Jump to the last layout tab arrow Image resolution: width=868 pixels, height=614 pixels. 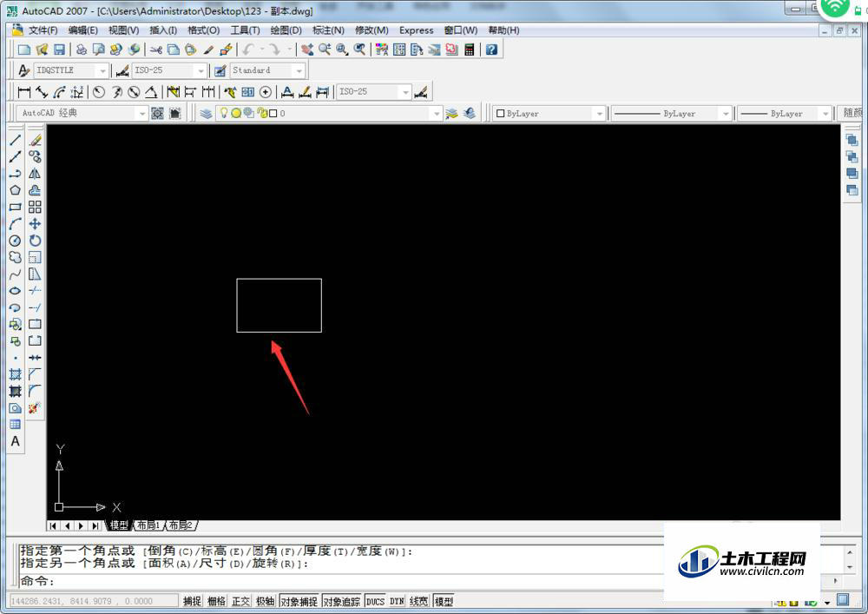[x=95, y=525]
